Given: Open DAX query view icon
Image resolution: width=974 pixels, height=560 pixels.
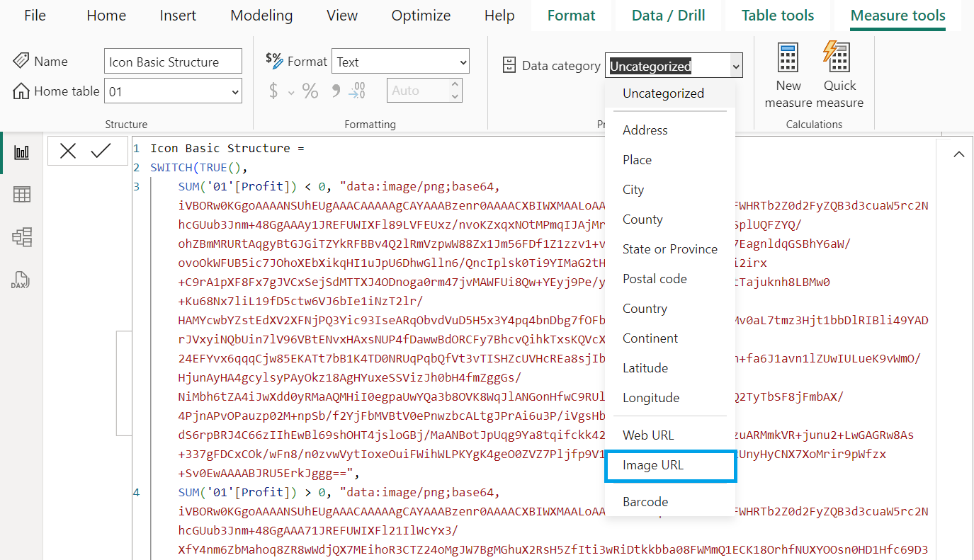Looking at the screenshot, I should click(x=21, y=280).
